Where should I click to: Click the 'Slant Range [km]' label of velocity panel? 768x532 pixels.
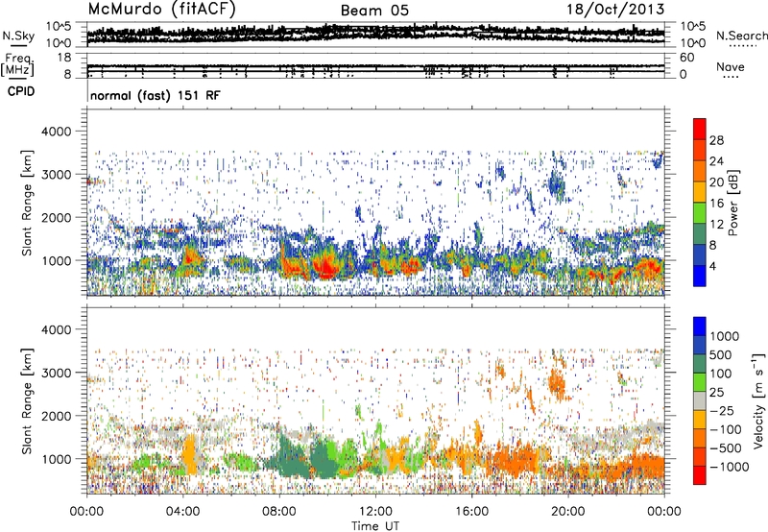tap(27, 401)
